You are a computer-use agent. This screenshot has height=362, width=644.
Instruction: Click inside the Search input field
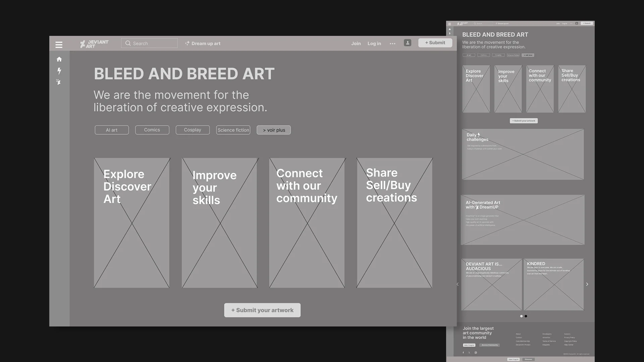[x=153, y=43]
